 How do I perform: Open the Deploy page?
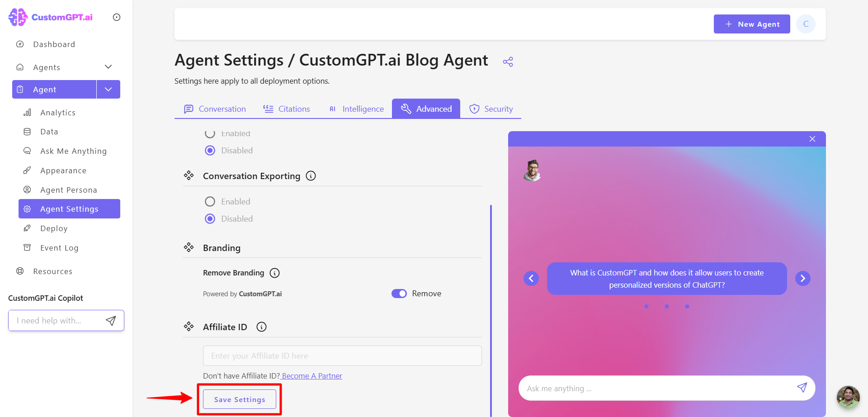(x=54, y=228)
